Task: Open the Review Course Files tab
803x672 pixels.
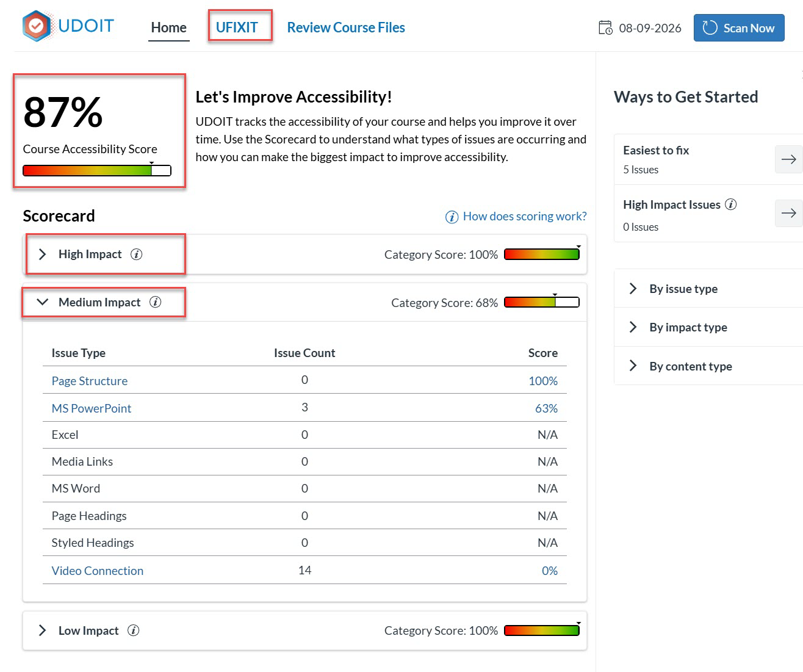Action: (346, 27)
